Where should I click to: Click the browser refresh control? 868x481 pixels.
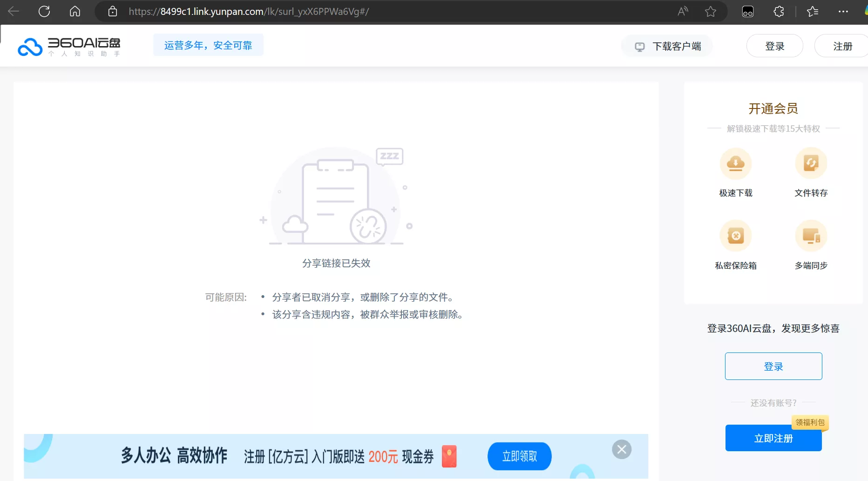tap(45, 11)
